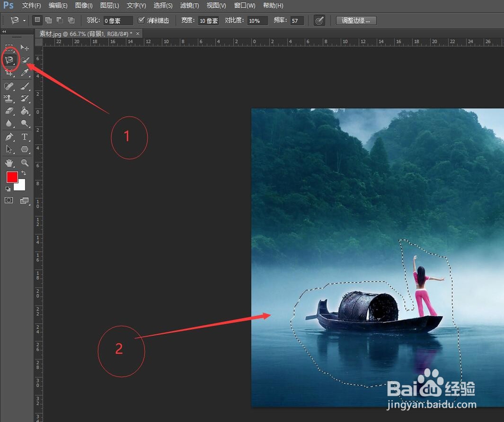504x422 pixels.
Task: Click the 宽度 width value field
Action: (x=208, y=21)
